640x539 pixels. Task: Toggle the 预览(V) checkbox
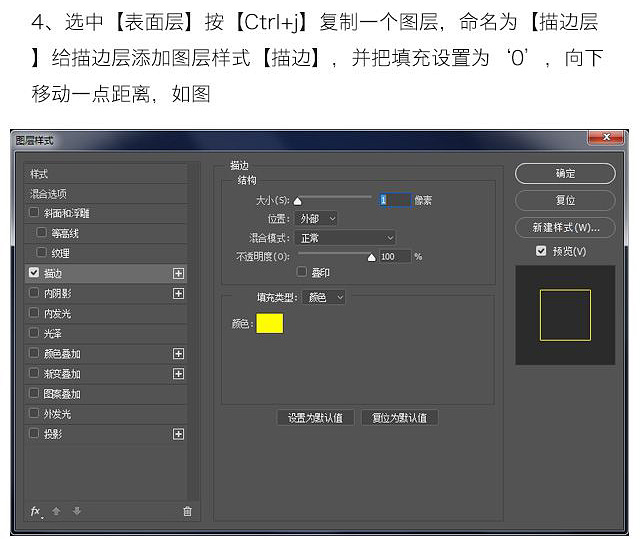click(x=541, y=251)
